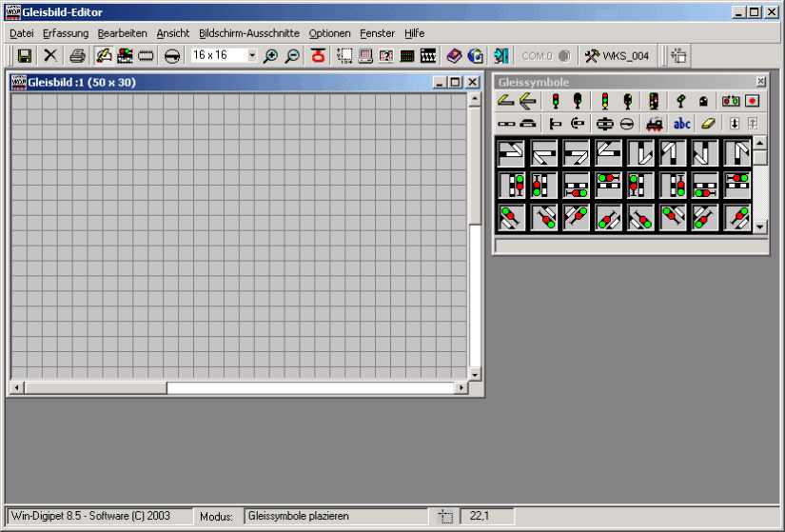The width and height of the screenshot is (785, 532).
Task: Toggle the pencil drawing mode icon
Action: point(104,55)
